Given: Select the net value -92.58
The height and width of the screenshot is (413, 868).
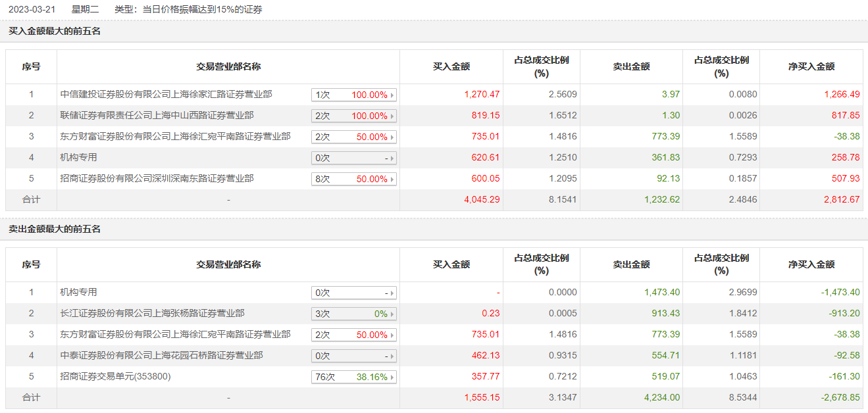Looking at the screenshot, I should [846, 356].
